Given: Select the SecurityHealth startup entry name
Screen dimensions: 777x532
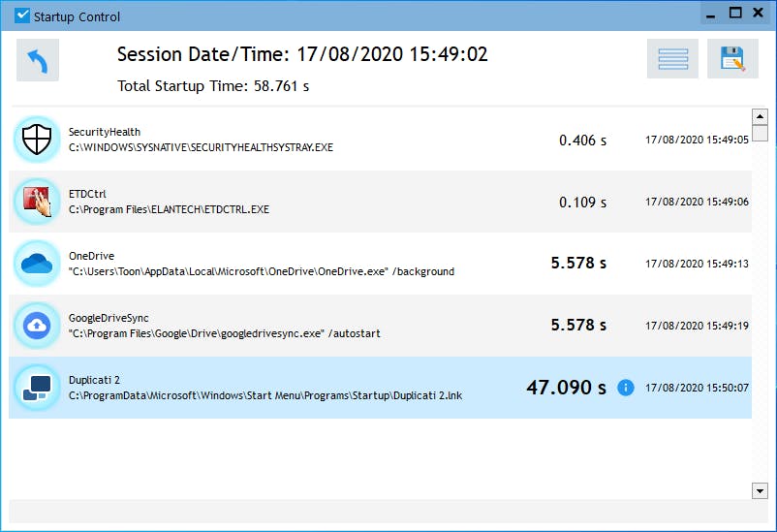Looking at the screenshot, I should point(105,132).
